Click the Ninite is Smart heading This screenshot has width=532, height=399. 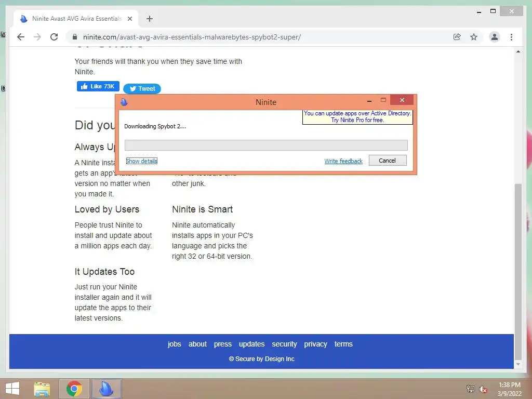point(202,209)
